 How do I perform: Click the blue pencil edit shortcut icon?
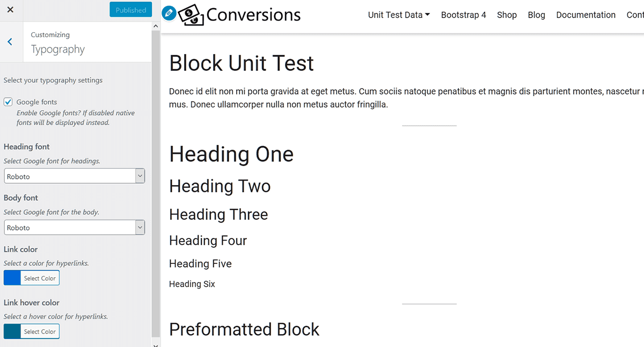(169, 13)
